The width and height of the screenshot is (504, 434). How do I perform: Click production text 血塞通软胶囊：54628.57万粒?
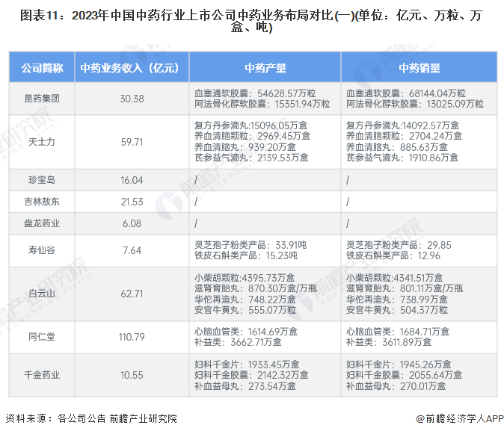coord(255,93)
